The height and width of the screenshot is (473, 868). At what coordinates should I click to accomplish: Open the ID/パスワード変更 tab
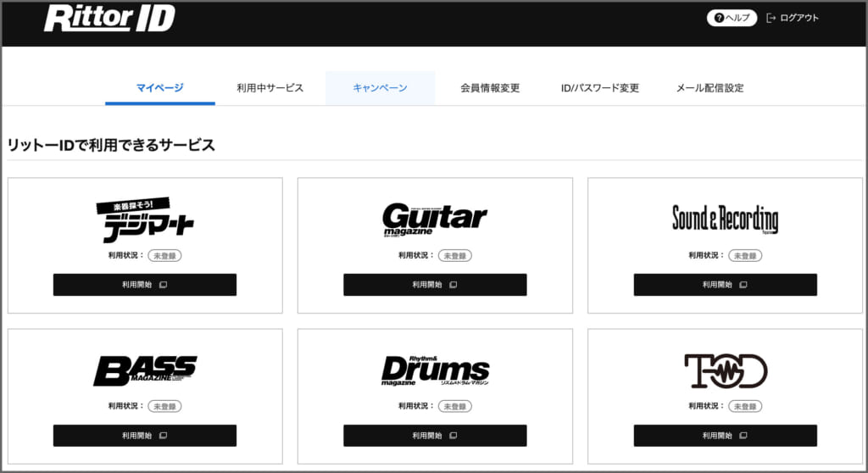(x=599, y=88)
